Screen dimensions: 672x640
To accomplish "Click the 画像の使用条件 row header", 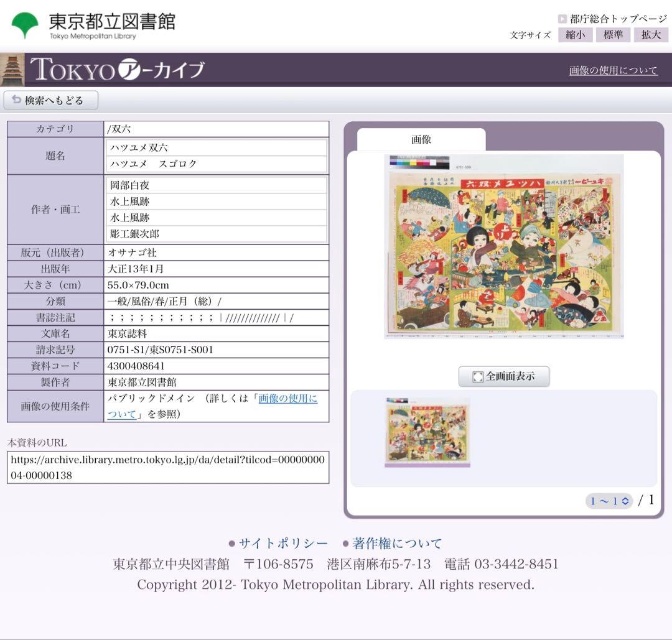I will click(x=55, y=406).
